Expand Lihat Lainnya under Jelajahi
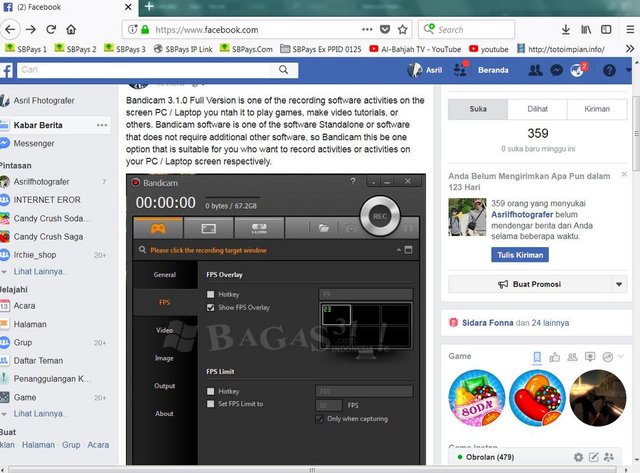 (38, 413)
